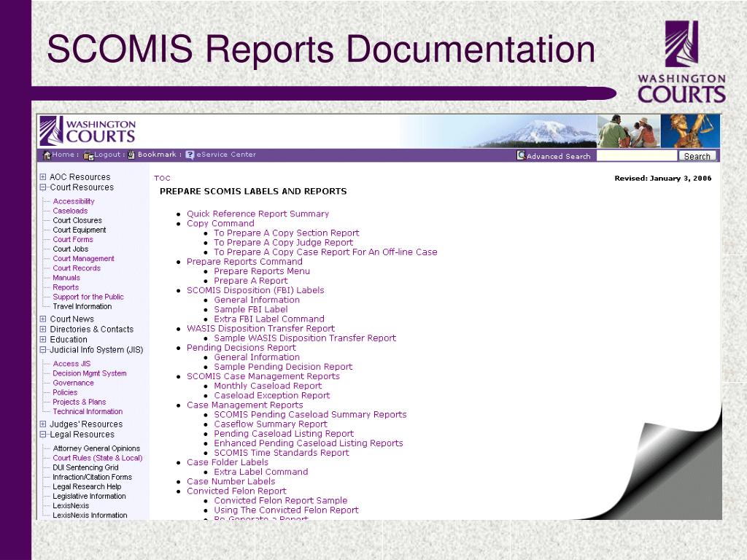Viewport: 747px width, 560px height.
Task: Open the Caseflow Summary Report link
Action: pyautogui.click(x=271, y=424)
